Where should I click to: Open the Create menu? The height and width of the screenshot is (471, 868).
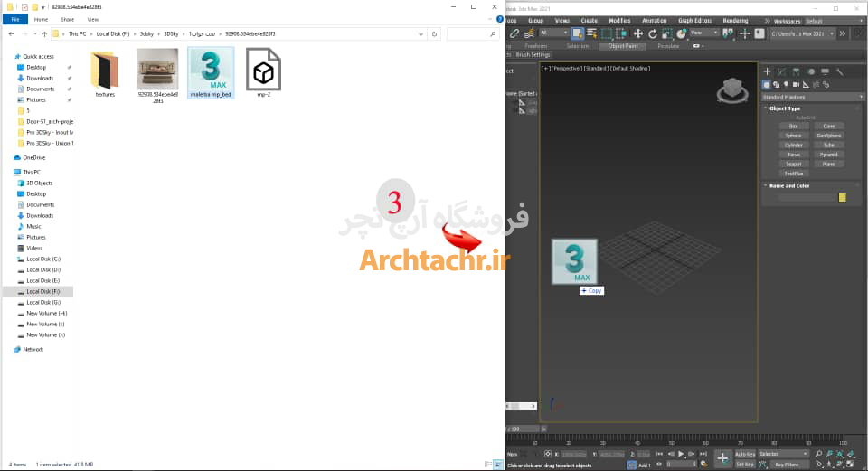(589, 21)
